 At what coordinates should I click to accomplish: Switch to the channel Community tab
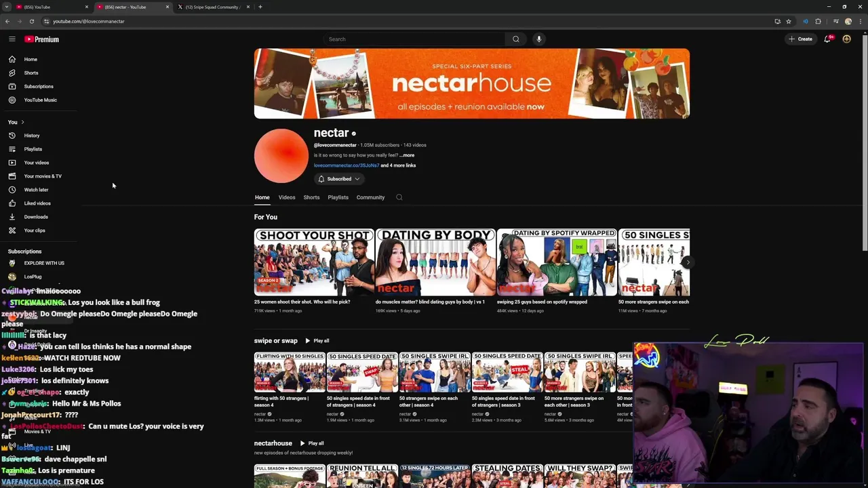(x=370, y=197)
